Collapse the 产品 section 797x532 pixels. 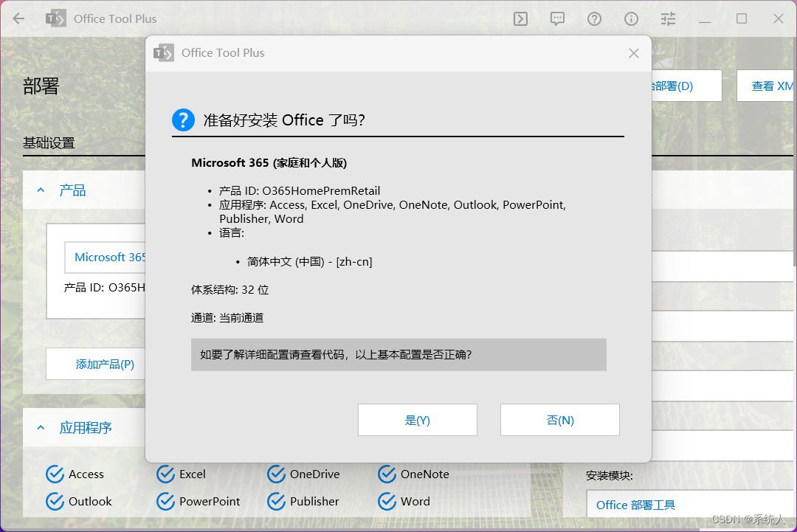click(41, 190)
